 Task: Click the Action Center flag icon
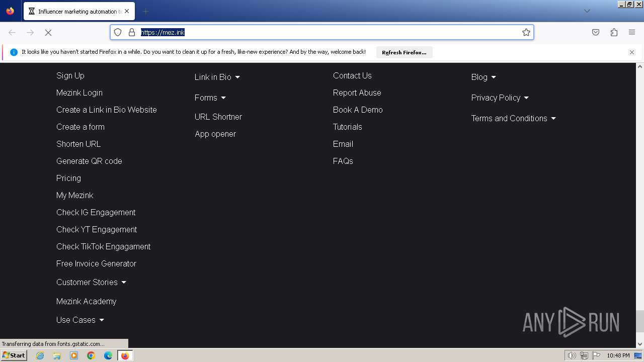pyautogui.click(x=596, y=355)
